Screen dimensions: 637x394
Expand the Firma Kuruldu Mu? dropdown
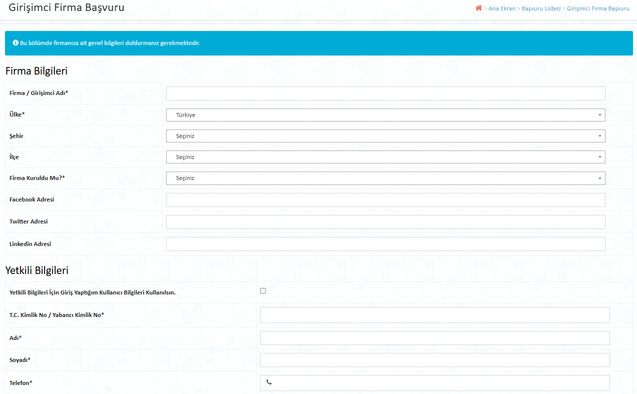[386, 178]
